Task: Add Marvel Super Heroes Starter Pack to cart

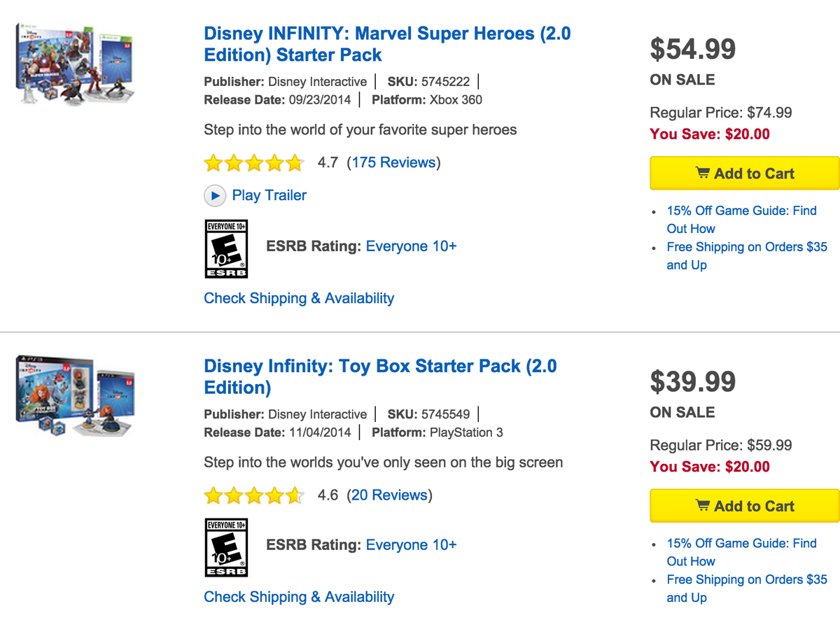Action: [744, 174]
